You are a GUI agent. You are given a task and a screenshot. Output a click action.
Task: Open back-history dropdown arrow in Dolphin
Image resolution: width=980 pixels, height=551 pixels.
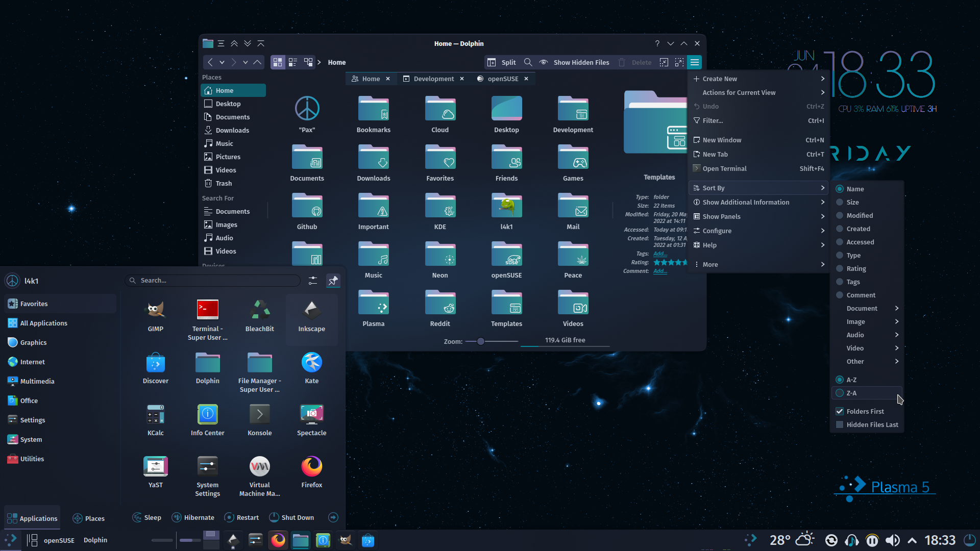coord(222,62)
